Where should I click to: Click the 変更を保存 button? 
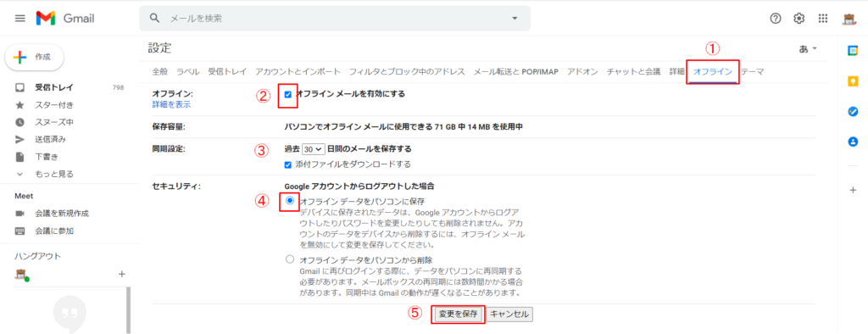(x=458, y=314)
